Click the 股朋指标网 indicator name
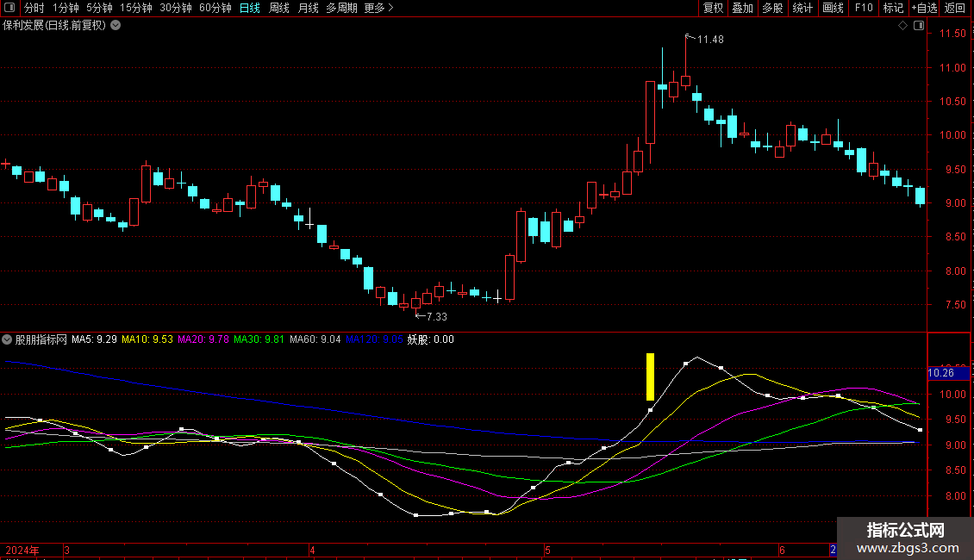This screenshot has width=974, height=560. tap(41, 339)
